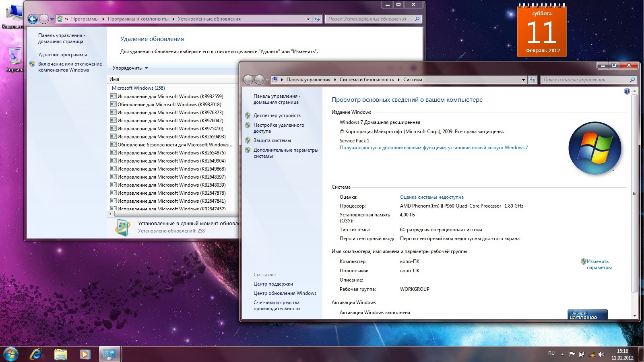Image resolution: width=644 pixels, height=362 pixels.
Task: Open System window address bar dropdown
Action: (x=523, y=80)
